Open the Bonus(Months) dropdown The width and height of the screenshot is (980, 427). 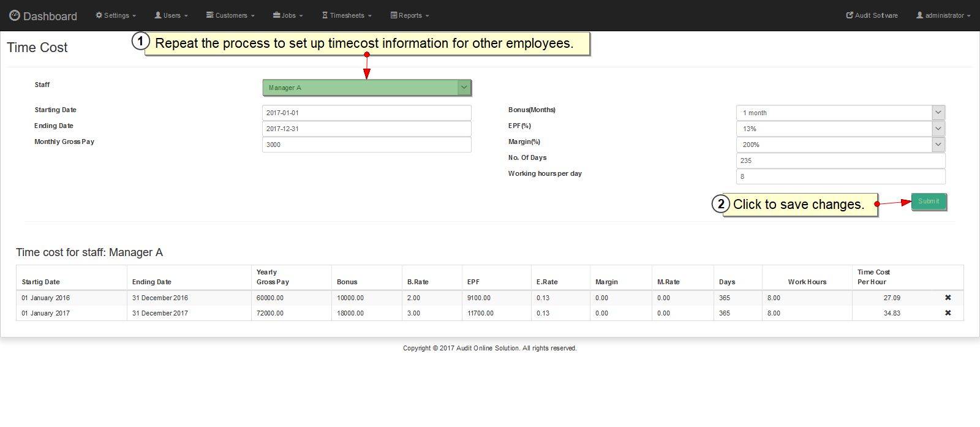(840, 113)
